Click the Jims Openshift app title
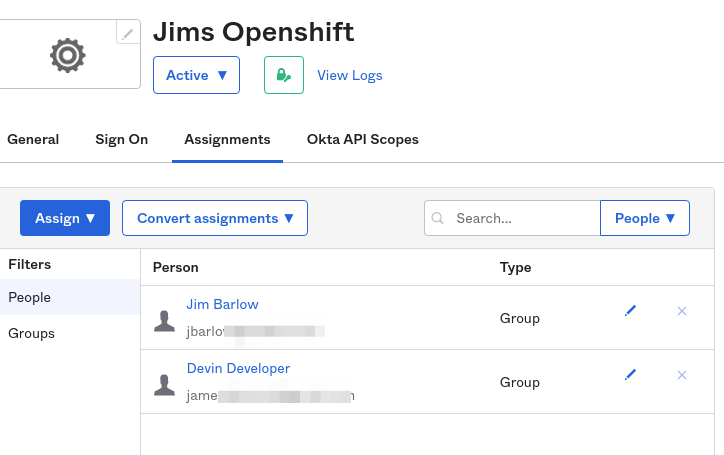Screen dimensions: 724x455 [253, 32]
